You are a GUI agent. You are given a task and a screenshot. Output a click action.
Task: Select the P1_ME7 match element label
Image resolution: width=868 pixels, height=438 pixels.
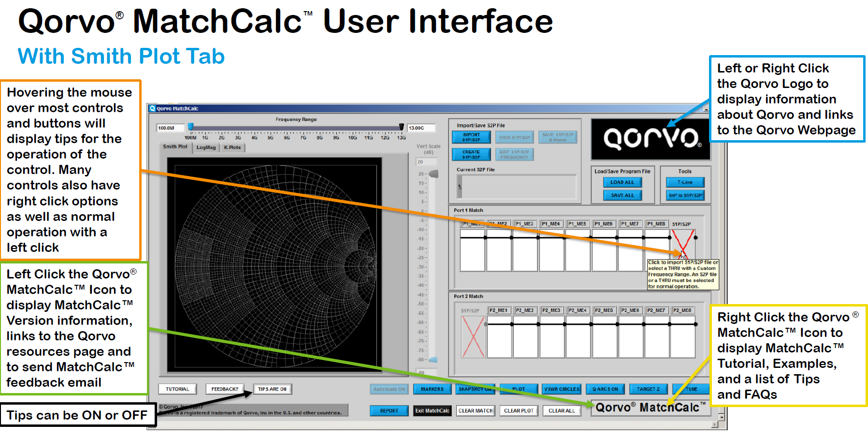tap(630, 224)
